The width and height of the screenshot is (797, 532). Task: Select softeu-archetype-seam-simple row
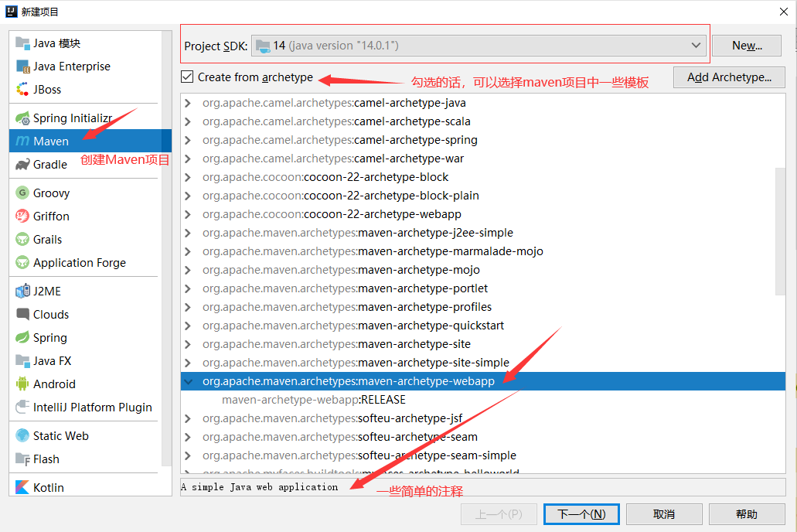[483, 455]
